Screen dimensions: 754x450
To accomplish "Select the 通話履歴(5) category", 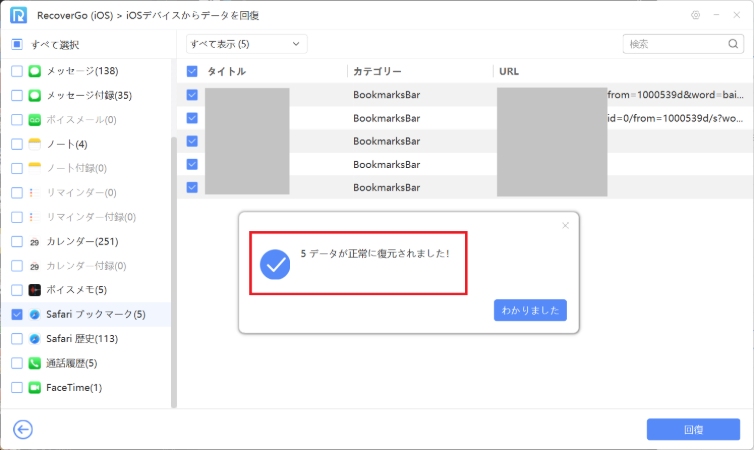I will pyautogui.click(x=71, y=363).
